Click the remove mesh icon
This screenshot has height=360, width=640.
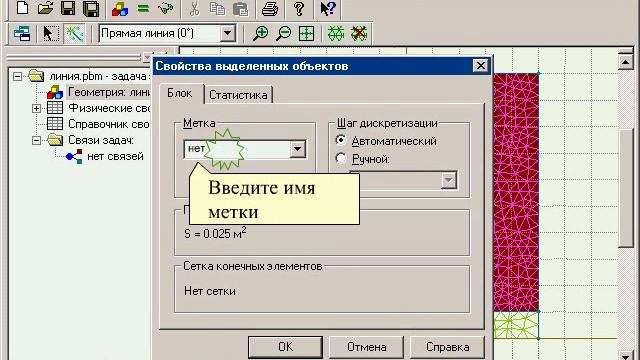(359, 33)
